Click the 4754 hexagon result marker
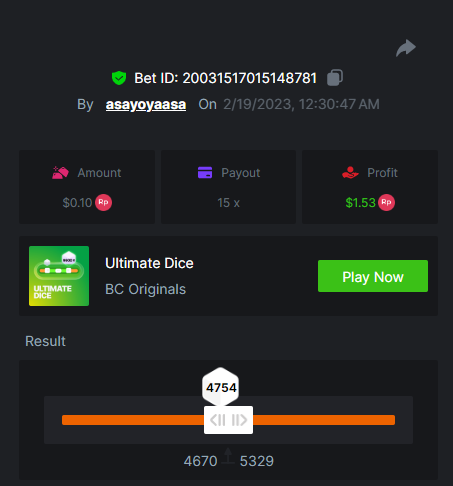The width and height of the screenshot is (453, 486). (220, 387)
